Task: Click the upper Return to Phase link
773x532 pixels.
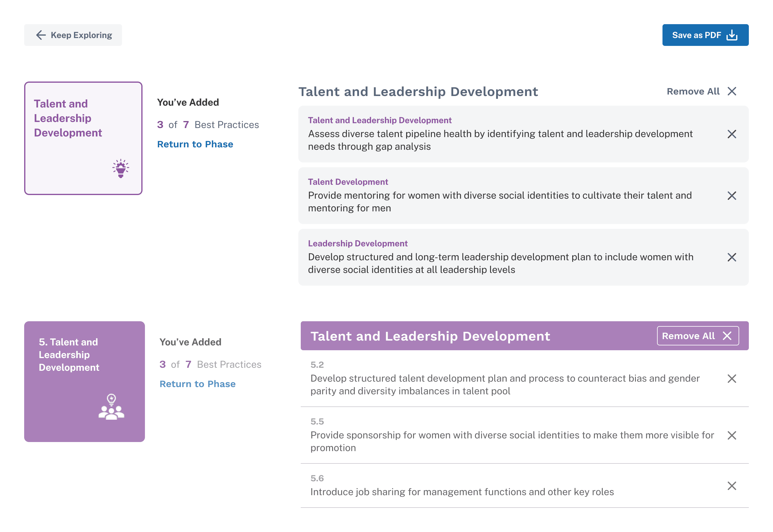Action: [195, 144]
